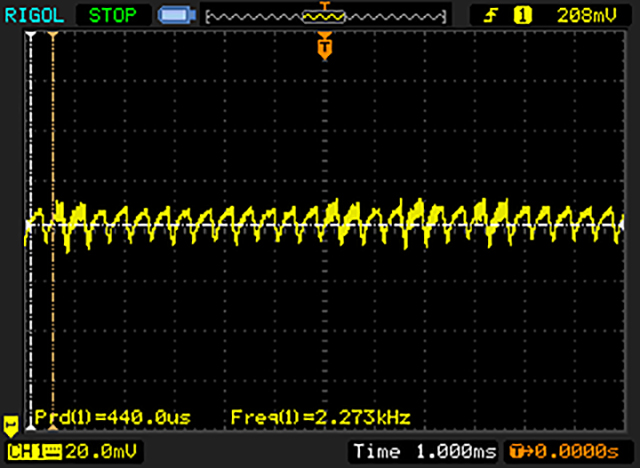Click the waveform memory overview bar
This screenshot has height=468, width=640.
point(323,16)
